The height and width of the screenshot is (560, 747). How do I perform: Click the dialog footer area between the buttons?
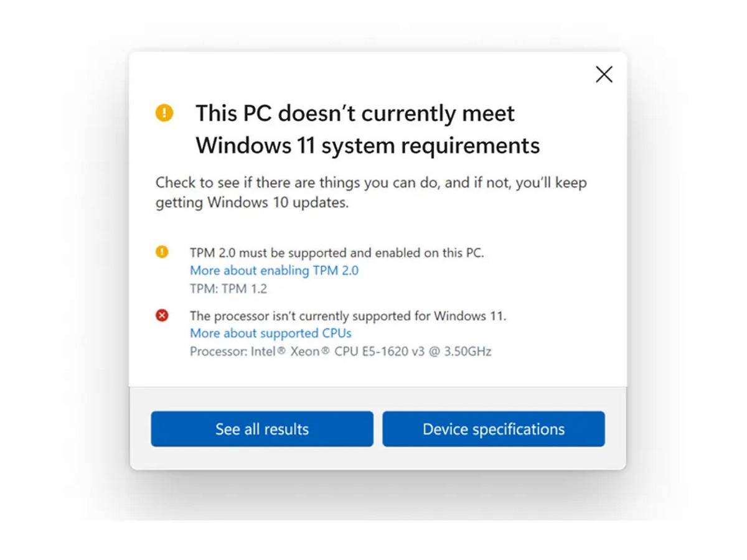pos(377,429)
